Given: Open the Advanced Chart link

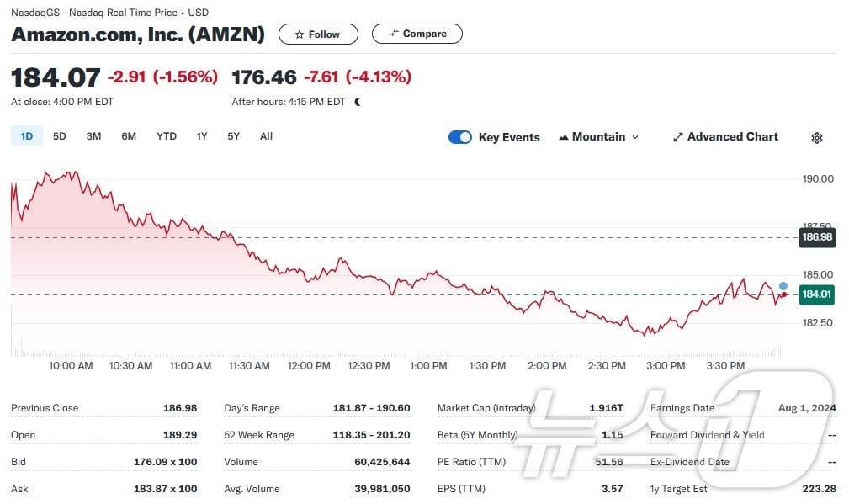Looking at the screenshot, I should 732,137.
